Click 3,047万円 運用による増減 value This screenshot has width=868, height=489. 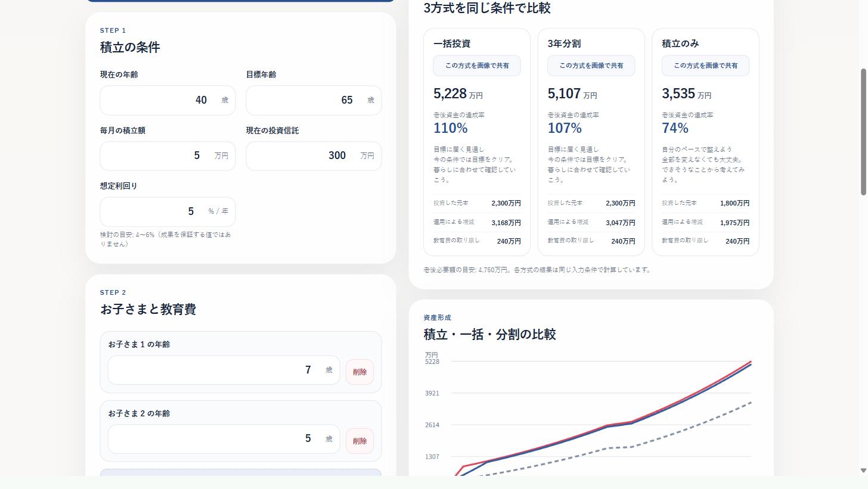620,223
